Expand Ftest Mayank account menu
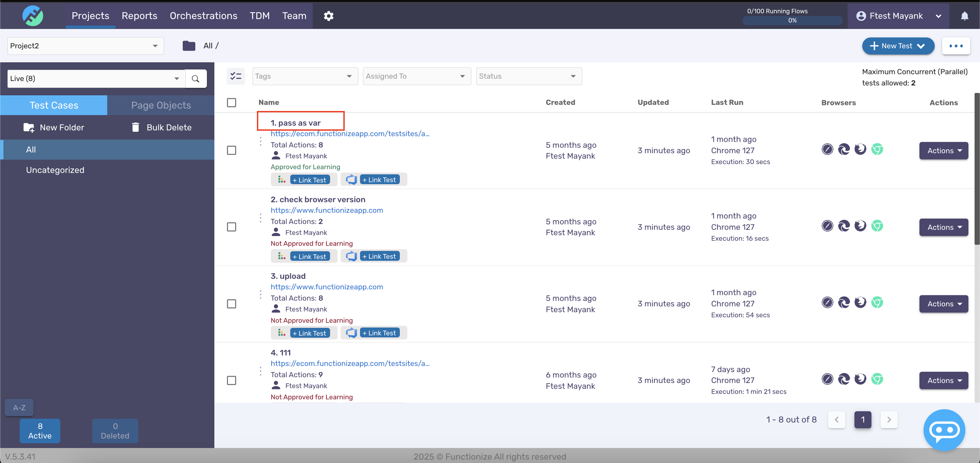980x463 pixels. point(898,16)
